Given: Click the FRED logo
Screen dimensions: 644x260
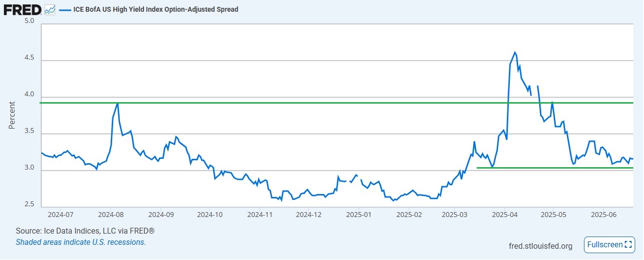Looking at the screenshot, I should [x=22, y=9].
